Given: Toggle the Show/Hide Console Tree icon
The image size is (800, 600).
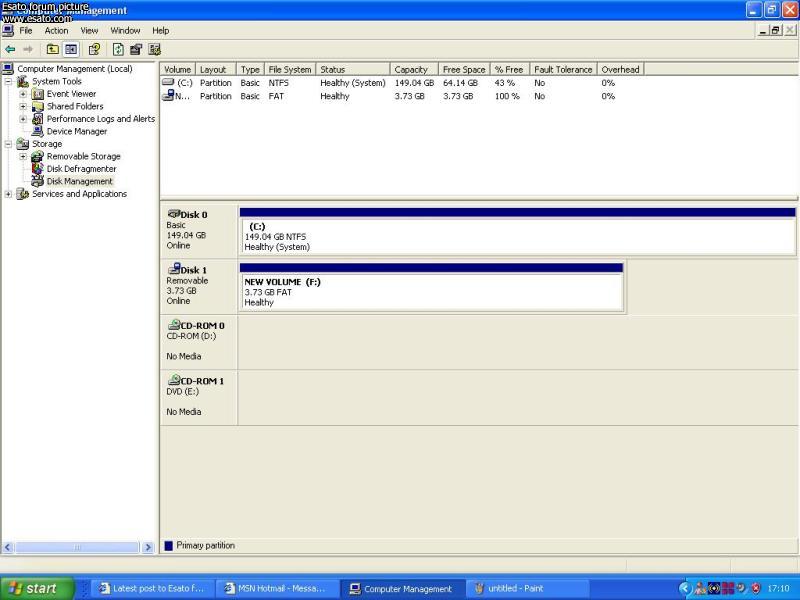Looking at the screenshot, I should (x=71, y=49).
